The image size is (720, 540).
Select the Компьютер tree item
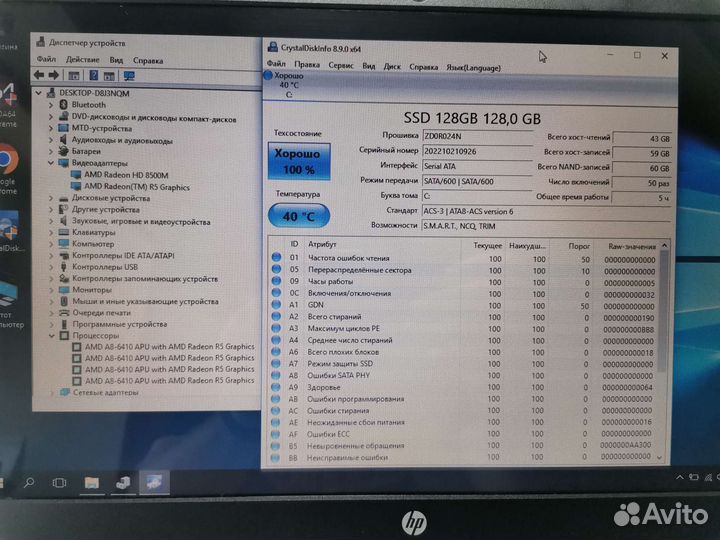pos(93,244)
